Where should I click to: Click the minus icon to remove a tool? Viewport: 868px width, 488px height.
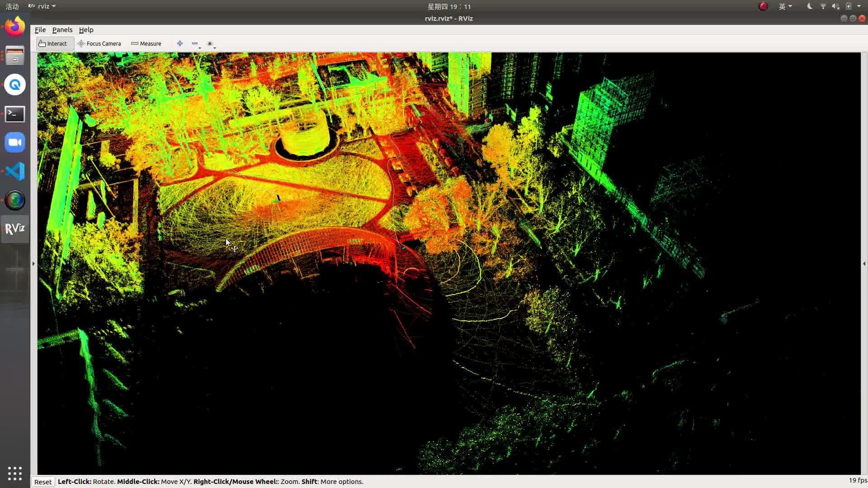(194, 43)
